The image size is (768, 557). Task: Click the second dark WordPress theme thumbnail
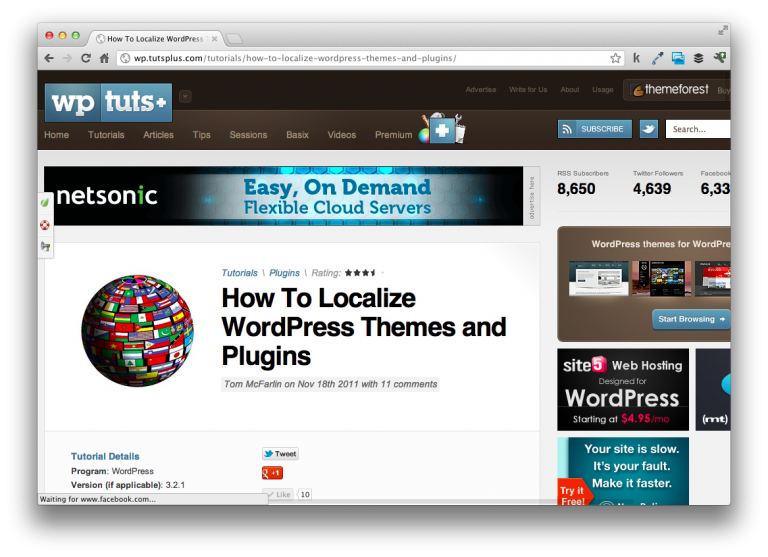coord(661,278)
